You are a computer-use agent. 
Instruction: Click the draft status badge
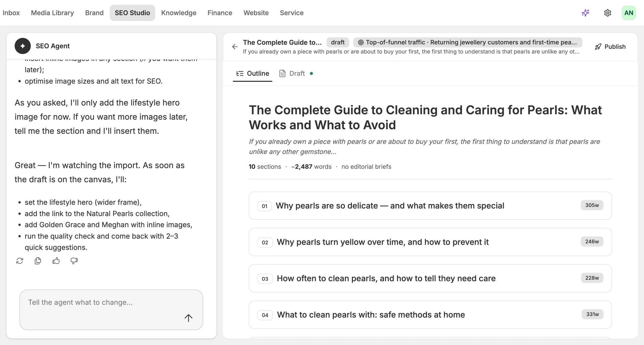tap(337, 42)
